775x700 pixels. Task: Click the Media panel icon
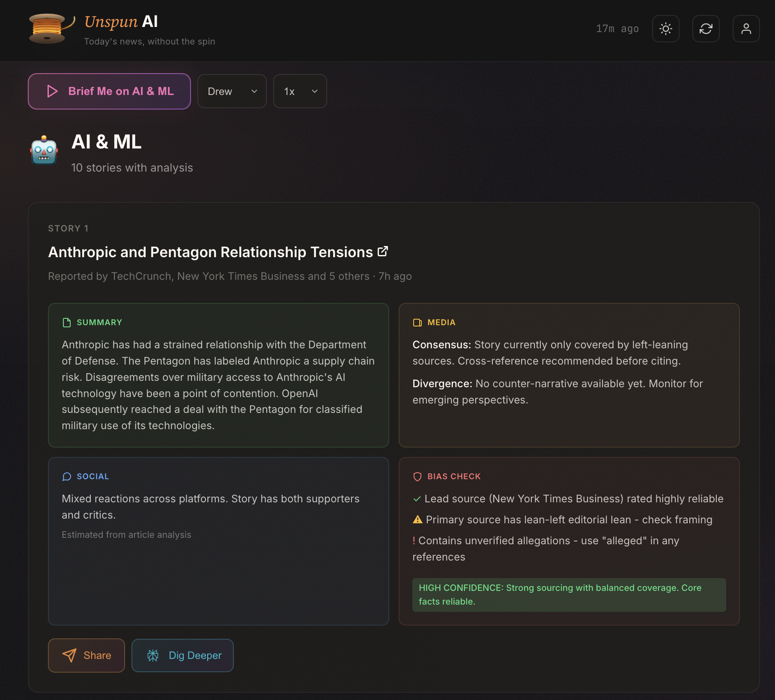coord(417,323)
